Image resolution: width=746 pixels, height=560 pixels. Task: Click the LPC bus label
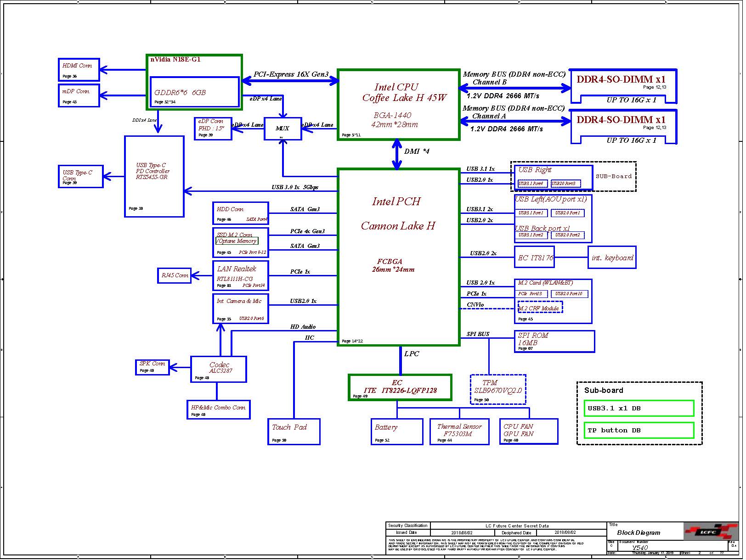pos(412,354)
